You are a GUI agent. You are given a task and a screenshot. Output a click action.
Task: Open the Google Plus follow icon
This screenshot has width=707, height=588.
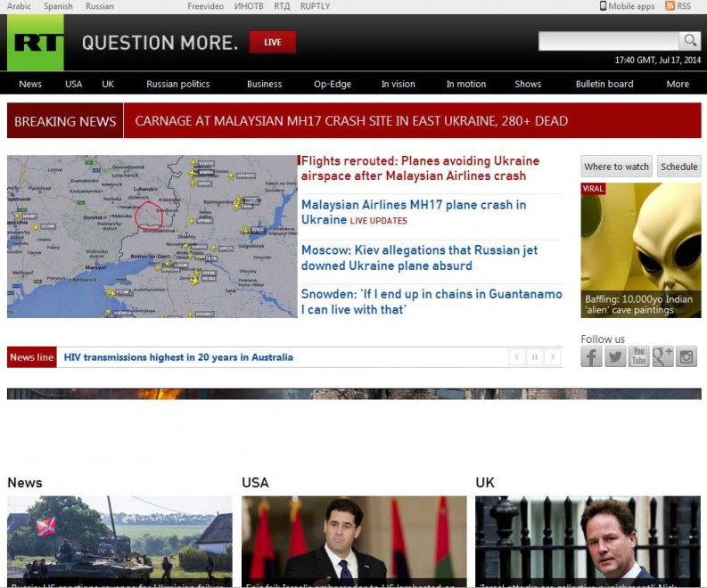(x=662, y=357)
